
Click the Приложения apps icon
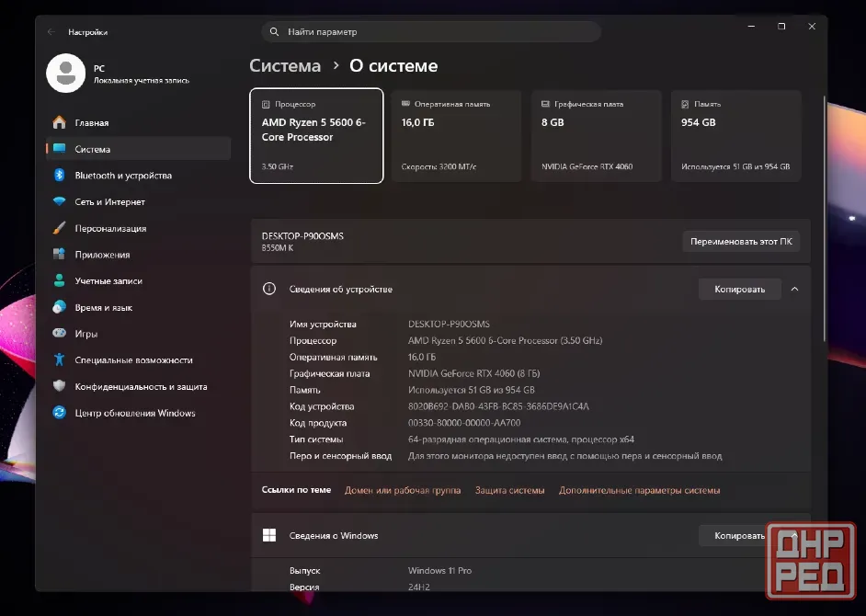point(59,254)
